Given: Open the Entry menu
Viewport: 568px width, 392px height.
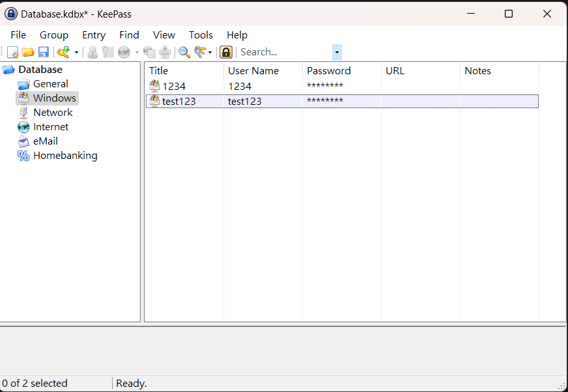Looking at the screenshot, I should 94,35.
